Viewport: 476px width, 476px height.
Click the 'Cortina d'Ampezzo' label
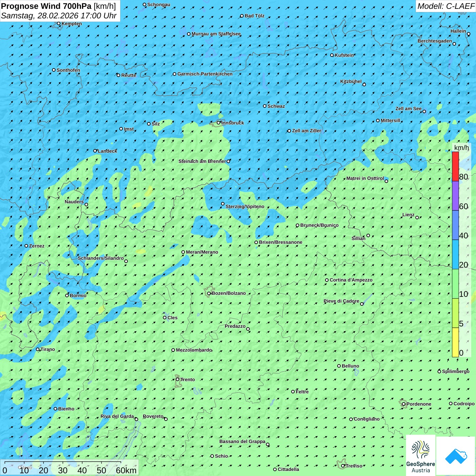click(351, 280)
